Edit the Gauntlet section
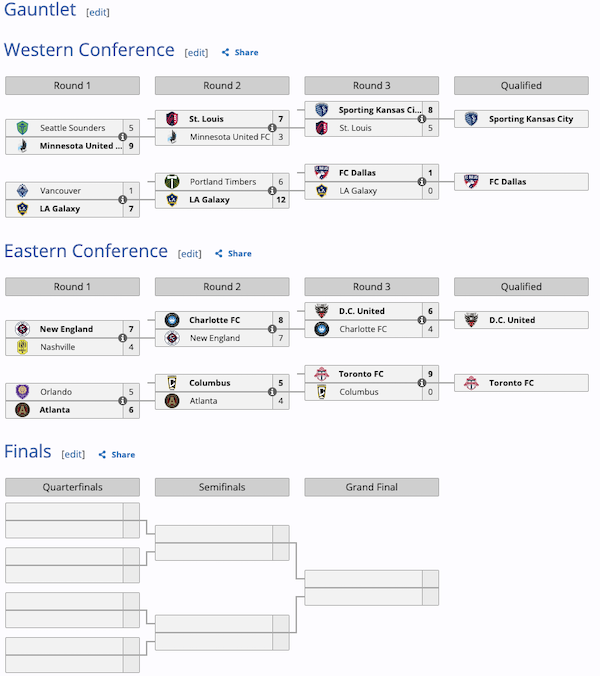Viewport: 600px width, 676px height. pos(98,12)
